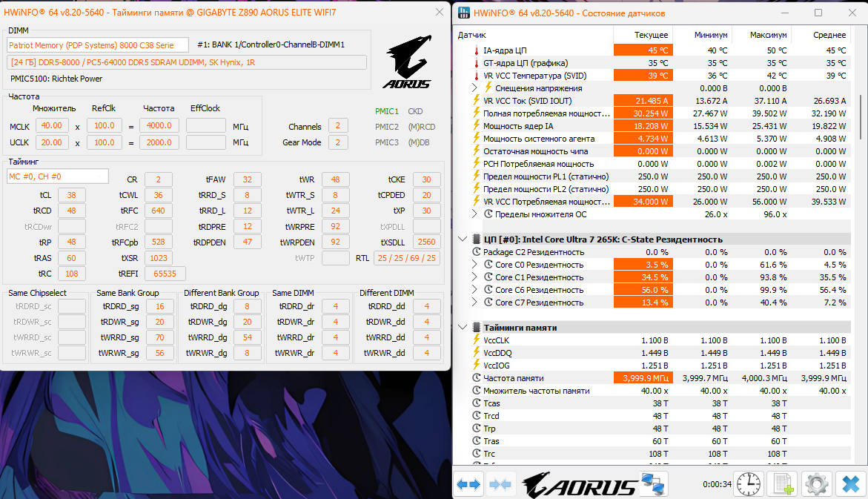The width and height of the screenshot is (868, 499).
Task: Open the remote network monitors icon
Action: pos(652,485)
